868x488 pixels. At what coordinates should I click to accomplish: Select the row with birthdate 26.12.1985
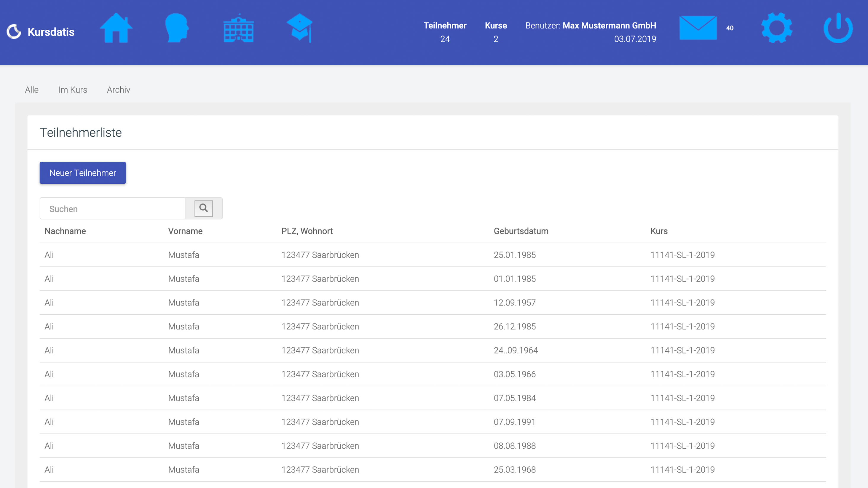(433, 326)
